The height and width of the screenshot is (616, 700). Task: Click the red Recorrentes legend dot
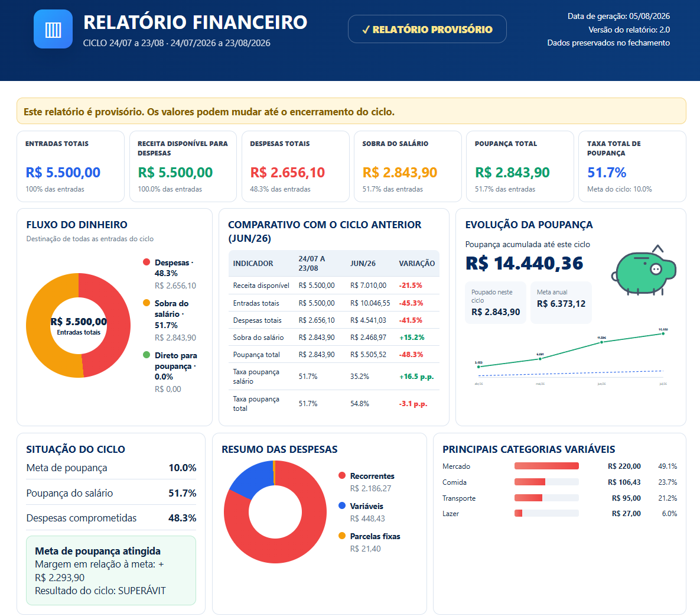click(x=342, y=476)
